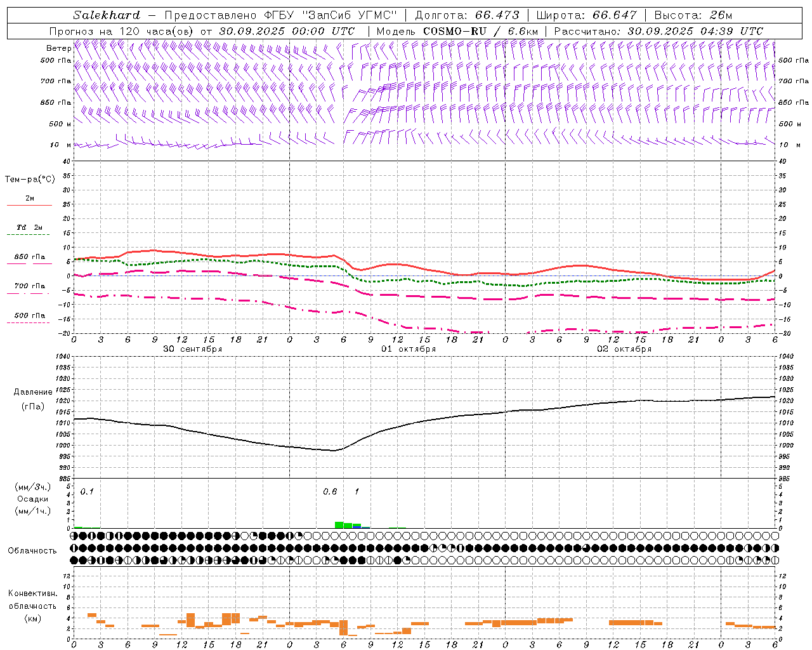Click the 850 гПа temperature legend entry
The height and width of the screenshot is (650, 812).
[29, 257]
